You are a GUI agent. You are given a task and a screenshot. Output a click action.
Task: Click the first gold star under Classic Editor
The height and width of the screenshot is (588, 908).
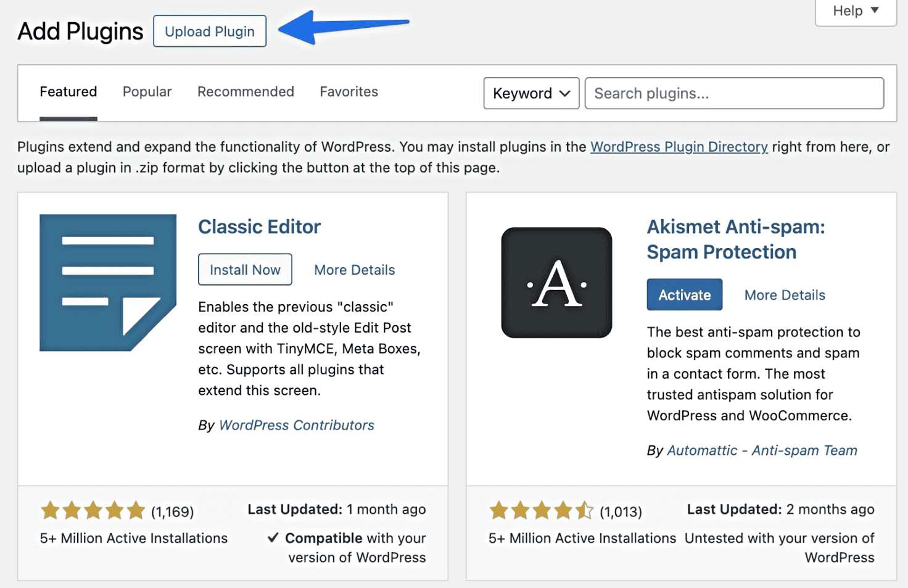[50, 511]
